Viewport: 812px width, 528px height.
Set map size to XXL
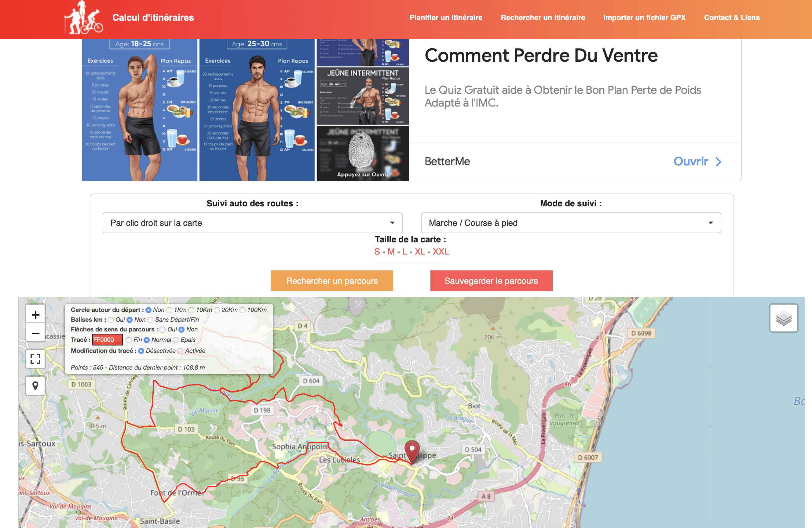click(441, 251)
